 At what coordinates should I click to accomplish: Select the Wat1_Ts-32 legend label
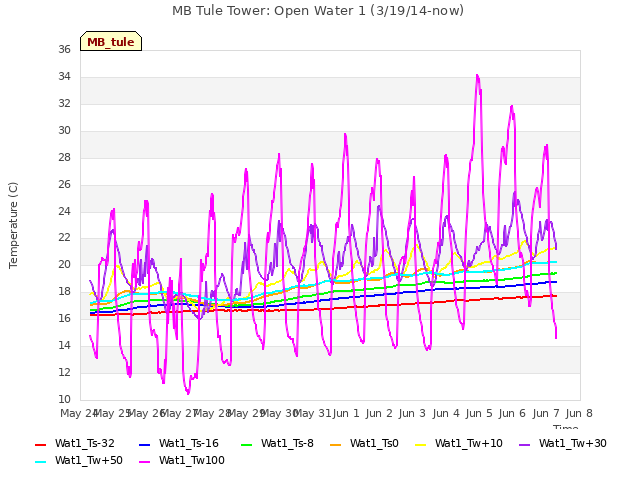(85, 443)
